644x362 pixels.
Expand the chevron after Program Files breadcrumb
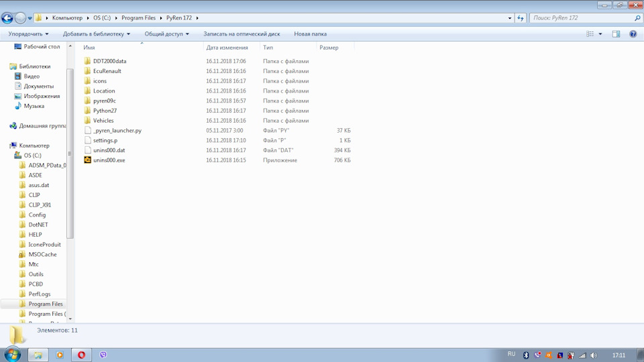pos(161,18)
